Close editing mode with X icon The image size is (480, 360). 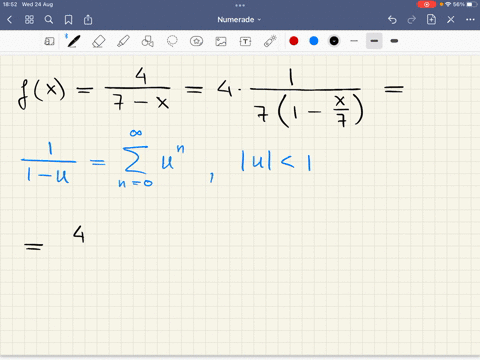[451, 20]
